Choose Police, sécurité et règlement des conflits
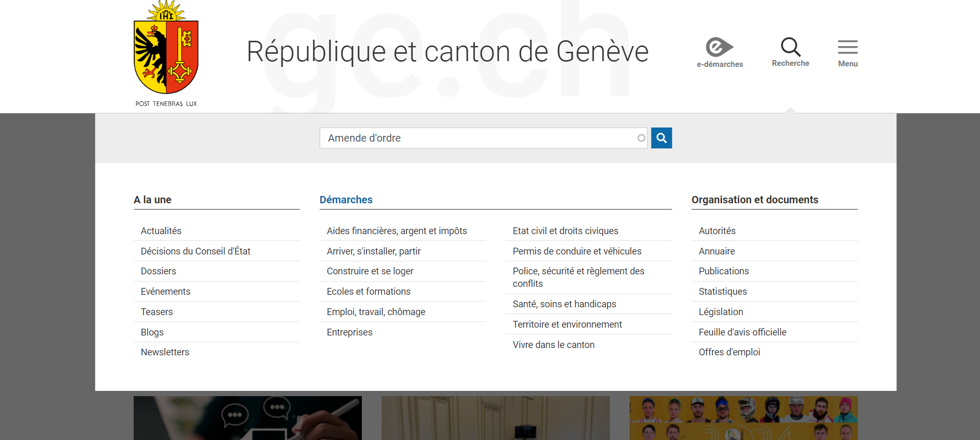This screenshot has height=440, width=980. click(578, 277)
